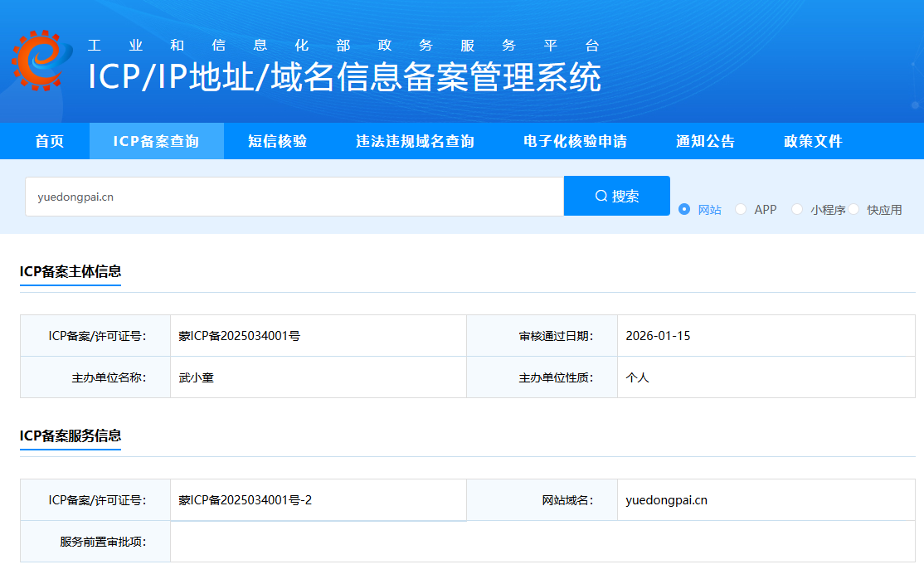Viewport: 924px width, 579px height.
Task: Click the 服务前置审批项 label cell
Action: (95, 542)
